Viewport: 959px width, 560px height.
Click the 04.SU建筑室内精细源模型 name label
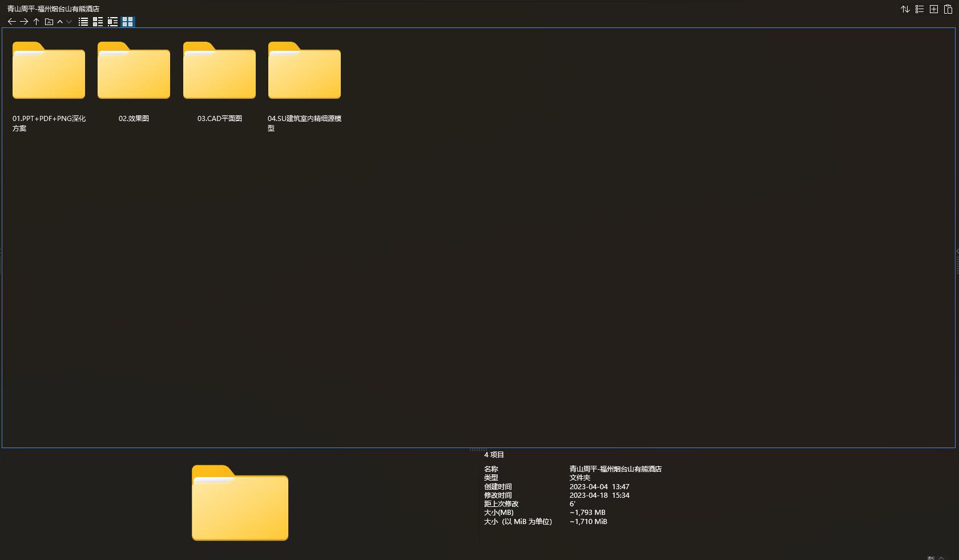304,123
